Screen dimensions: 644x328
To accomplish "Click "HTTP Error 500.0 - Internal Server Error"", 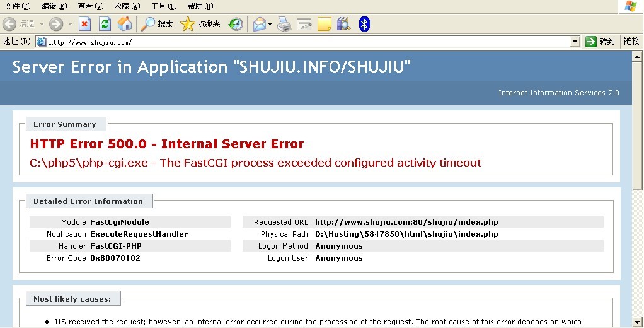I will click(167, 144).
